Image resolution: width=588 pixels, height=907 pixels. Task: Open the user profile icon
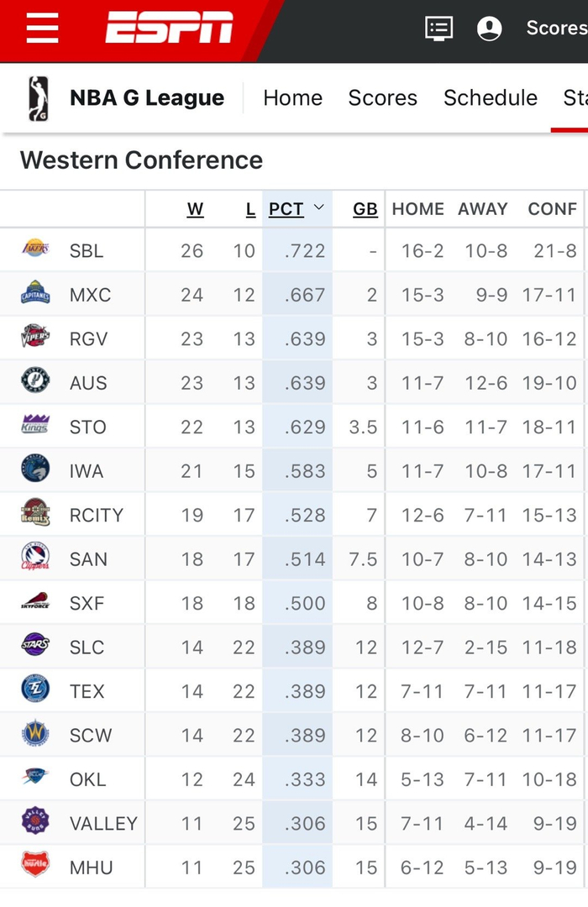click(x=489, y=29)
